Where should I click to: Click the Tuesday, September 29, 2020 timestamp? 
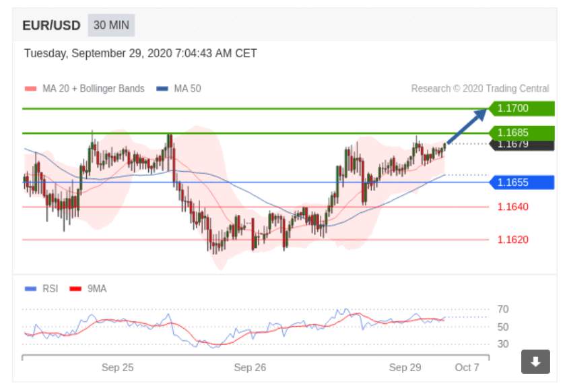tap(140, 53)
